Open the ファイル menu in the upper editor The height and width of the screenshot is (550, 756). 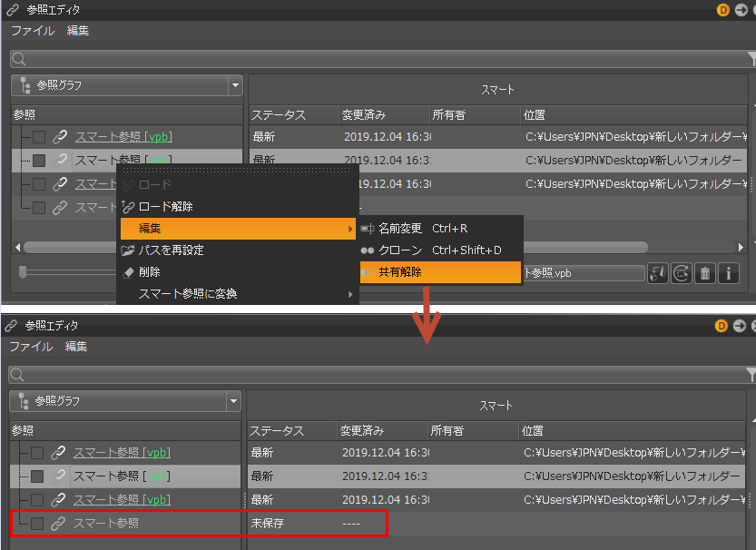click(33, 30)
